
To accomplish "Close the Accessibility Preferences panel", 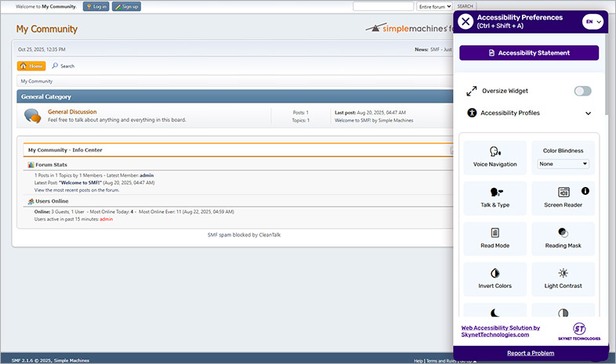I will click(x=466, y=22).
